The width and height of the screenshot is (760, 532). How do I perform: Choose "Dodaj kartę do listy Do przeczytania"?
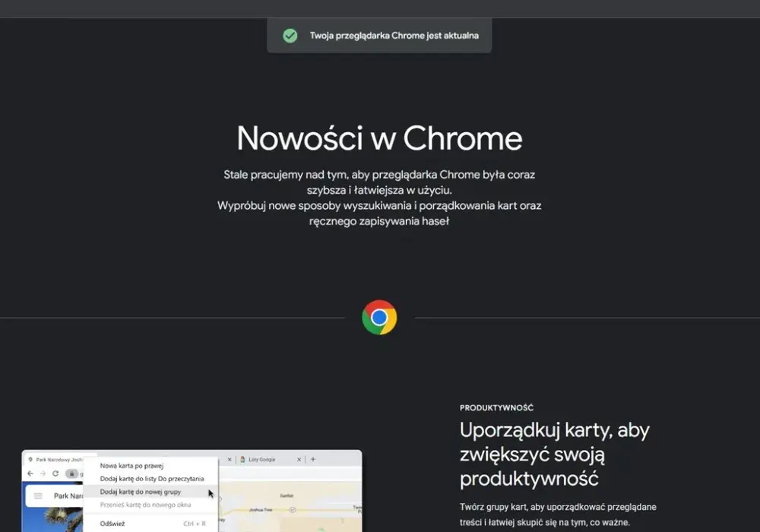coord(151,479)
